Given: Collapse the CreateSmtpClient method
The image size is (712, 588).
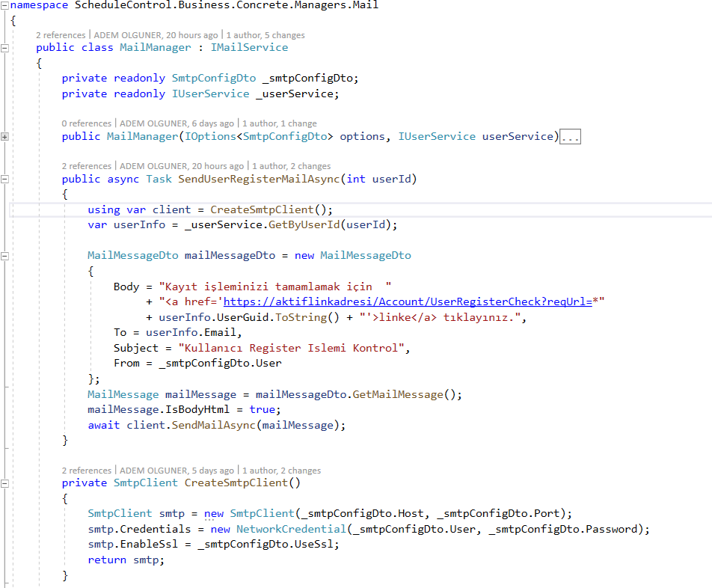Looking at the screenshot, I should [x=4, y=483].
